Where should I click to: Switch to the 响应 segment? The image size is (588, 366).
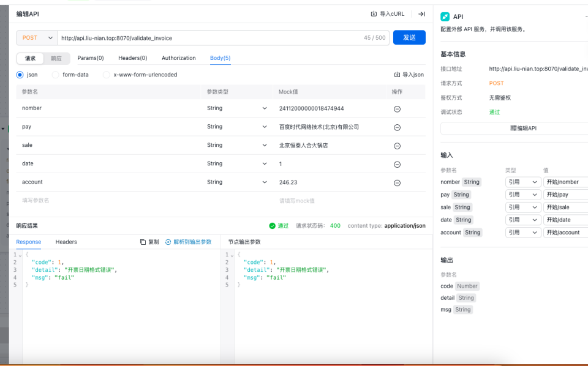56,58
